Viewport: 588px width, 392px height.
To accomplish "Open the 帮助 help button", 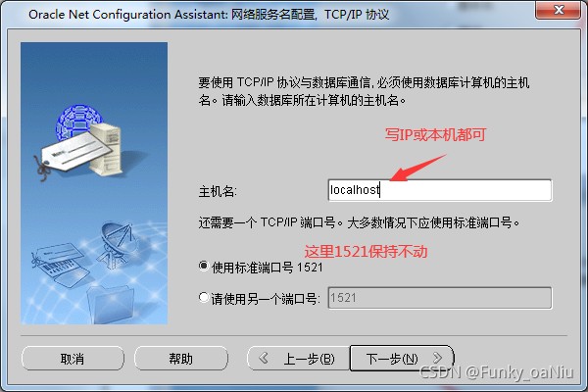I will point(180,359).
